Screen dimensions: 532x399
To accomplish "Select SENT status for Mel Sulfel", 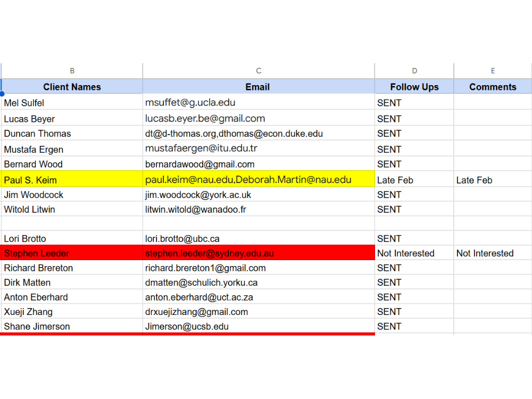I will pos(414,102).
